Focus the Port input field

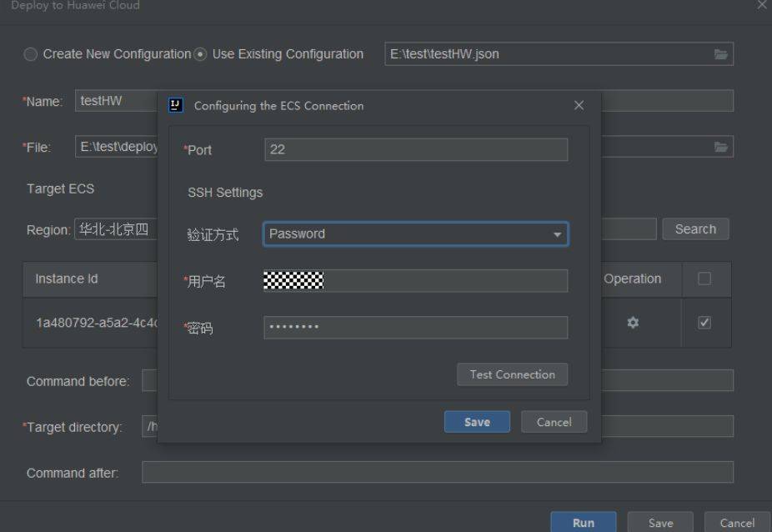416,150
